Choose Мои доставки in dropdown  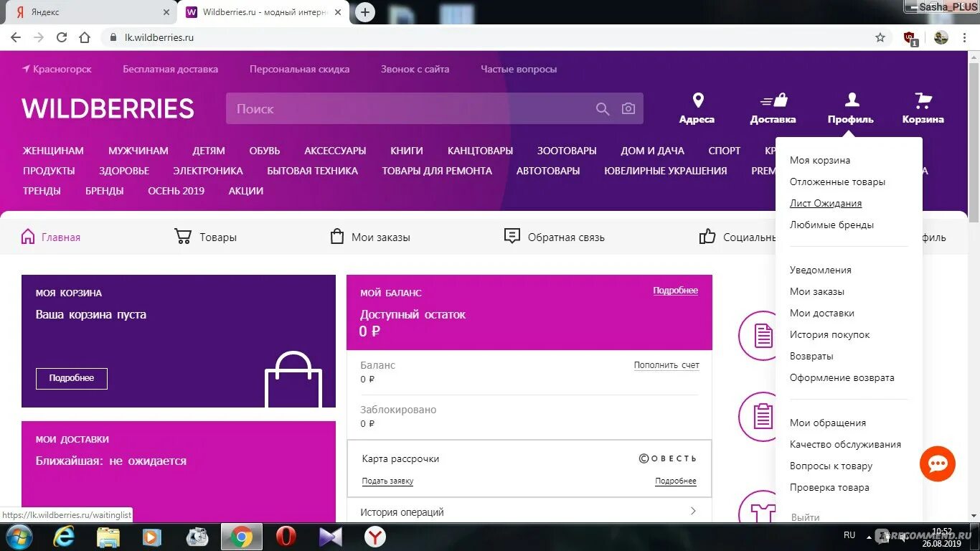pyautogui.click(x=822, y=313)
